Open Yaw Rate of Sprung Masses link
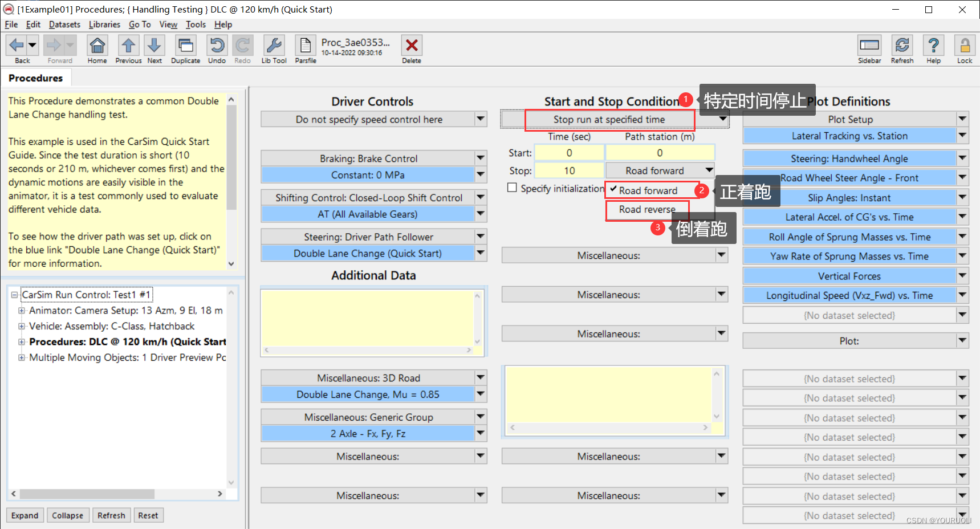Viewport: 980px width, 529px height. click(x=849, y=257)
